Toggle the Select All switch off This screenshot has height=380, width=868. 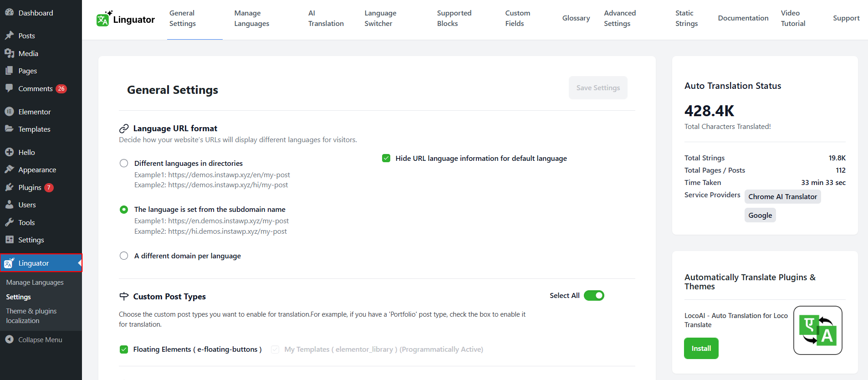click(594, 296)
